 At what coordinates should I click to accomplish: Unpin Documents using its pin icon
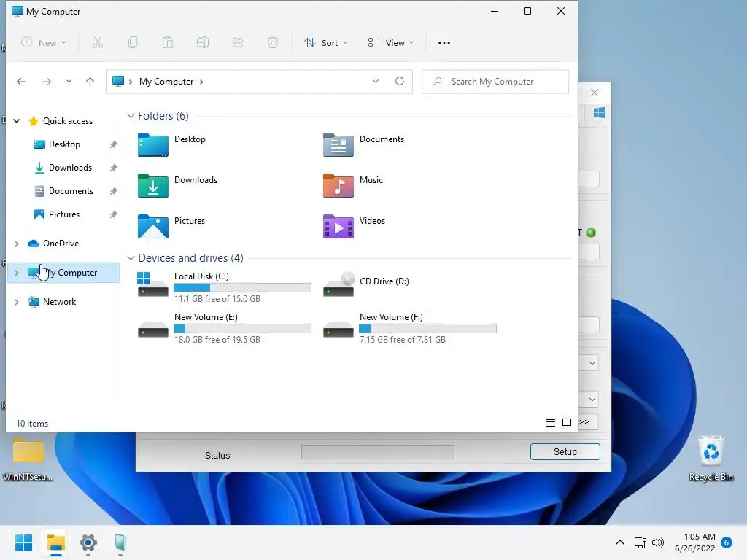[113, 191]
